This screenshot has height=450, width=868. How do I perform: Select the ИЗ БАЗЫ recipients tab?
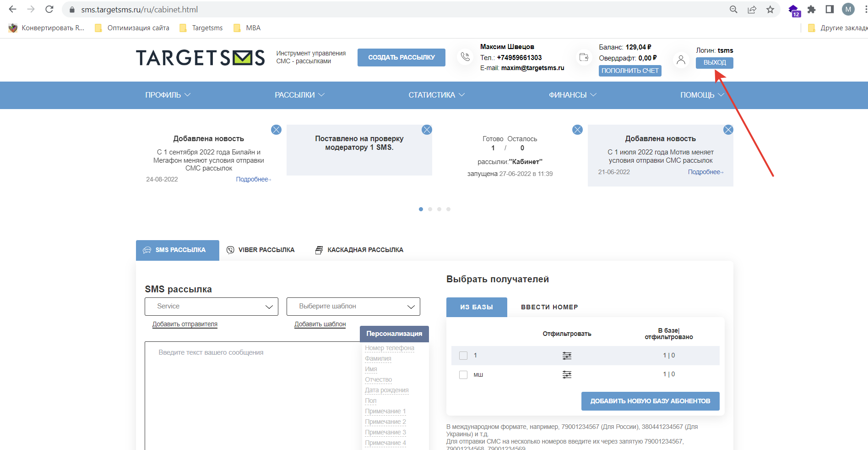pyautogui.click(x=477, y=307)
